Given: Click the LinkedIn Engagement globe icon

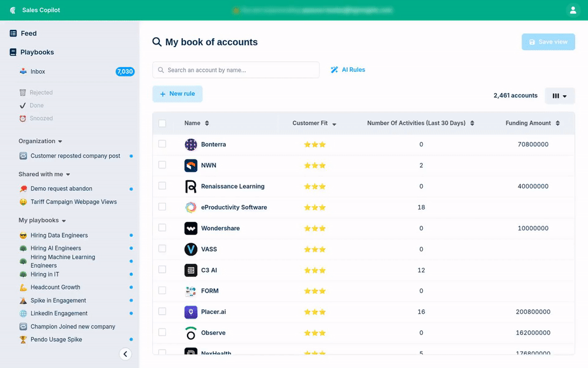Looking at the screenshot, I should pos(24,313).
